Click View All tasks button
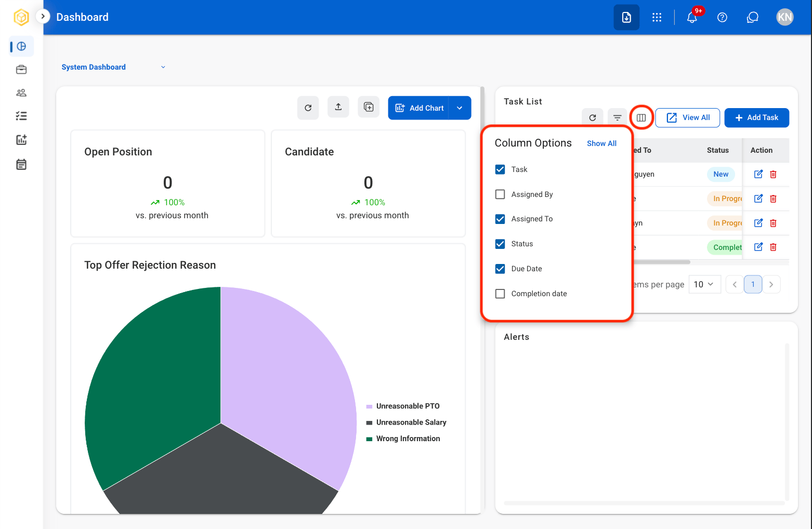Screen dimensions: 812x529 pos(688,117)
